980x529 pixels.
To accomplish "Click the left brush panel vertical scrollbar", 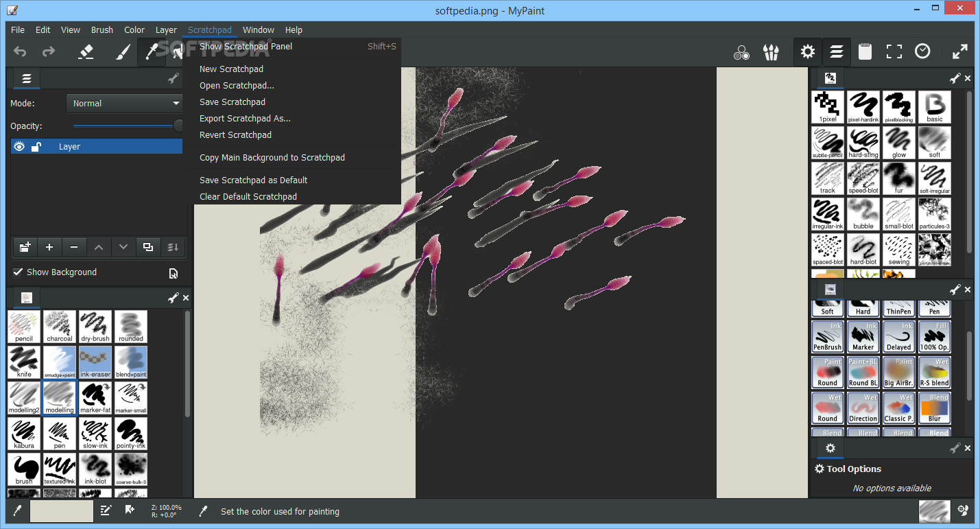I will click(187, 364).
